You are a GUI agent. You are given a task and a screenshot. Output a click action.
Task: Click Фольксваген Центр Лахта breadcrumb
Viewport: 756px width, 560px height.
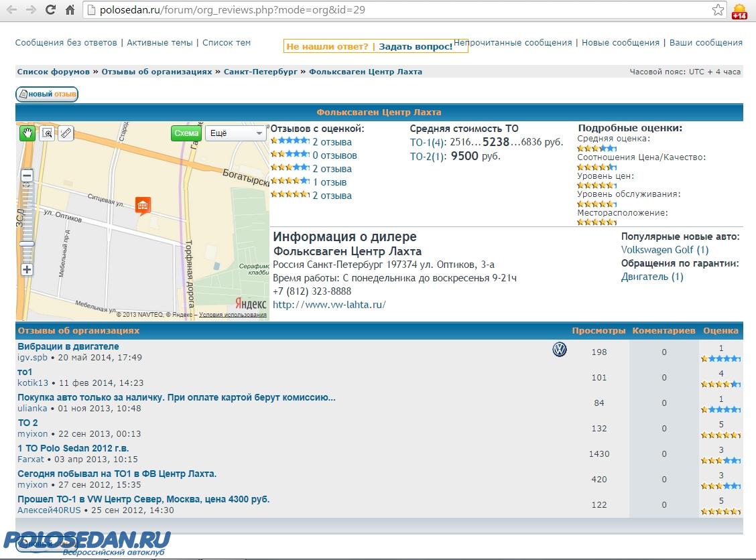click(365, 71)
